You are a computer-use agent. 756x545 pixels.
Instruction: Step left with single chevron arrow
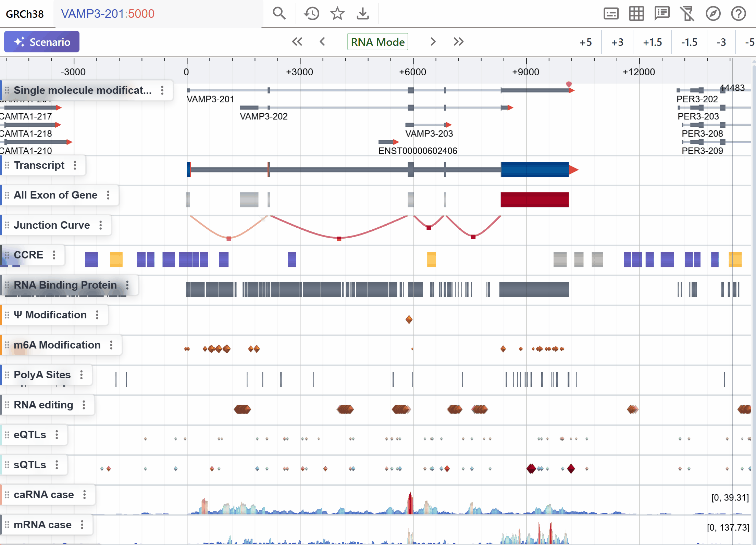pyautogui.click(x=322, y=42)
